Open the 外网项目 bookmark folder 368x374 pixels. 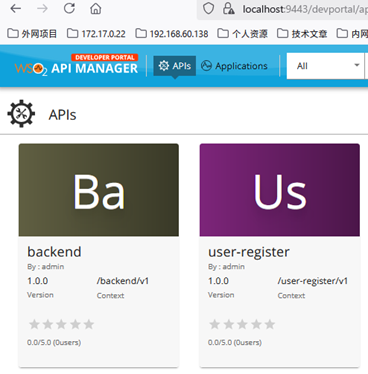(32, 34)
